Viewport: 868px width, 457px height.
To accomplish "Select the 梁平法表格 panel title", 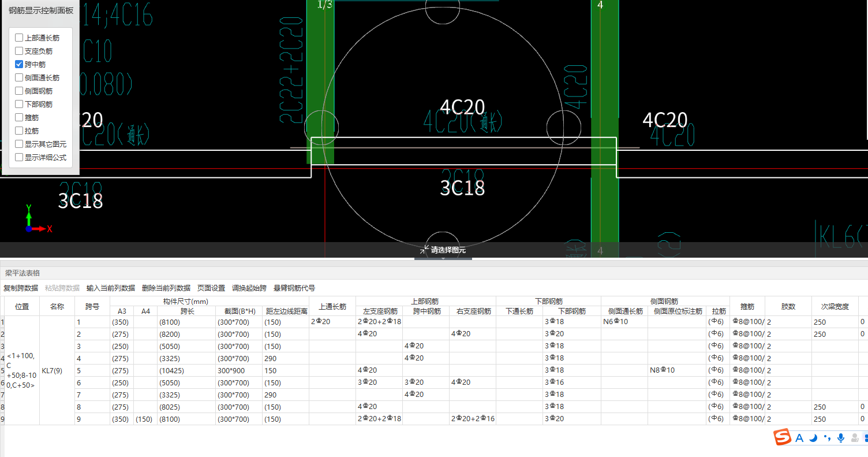I will coord(23,273).
